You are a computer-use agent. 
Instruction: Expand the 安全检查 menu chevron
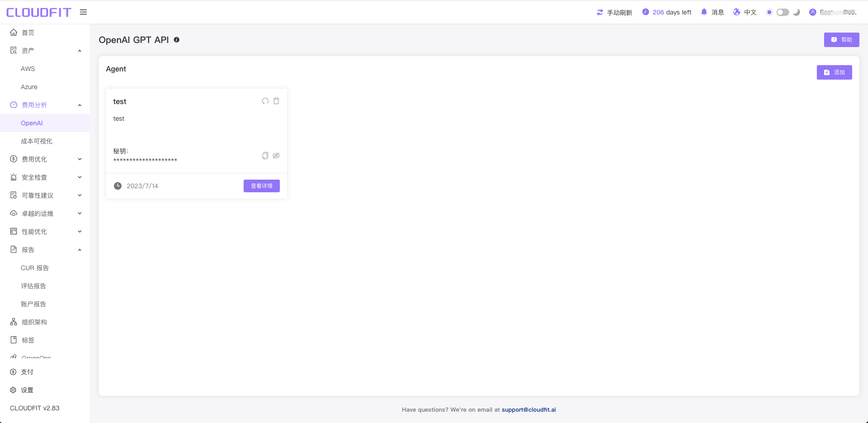click(x=80, y=177)
